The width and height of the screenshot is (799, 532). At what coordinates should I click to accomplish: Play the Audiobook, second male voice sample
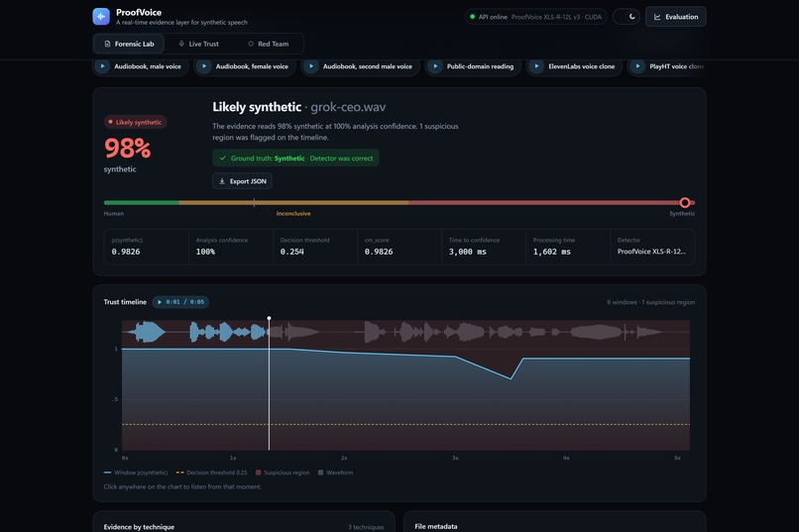coord(311,66)
